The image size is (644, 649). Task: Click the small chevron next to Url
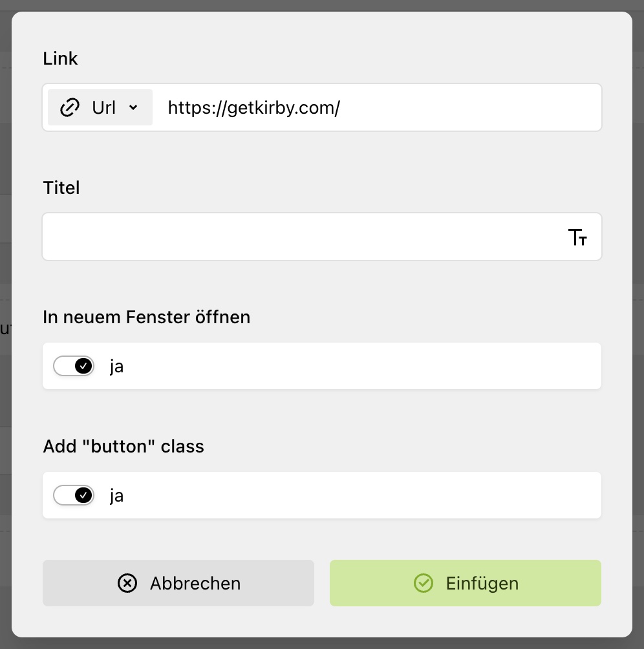[x=133, y=107]
